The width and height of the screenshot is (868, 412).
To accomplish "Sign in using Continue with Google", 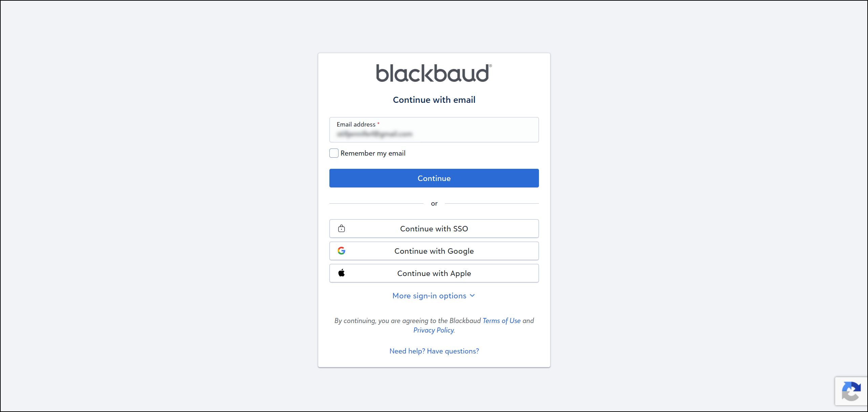I will pos(434,251).
